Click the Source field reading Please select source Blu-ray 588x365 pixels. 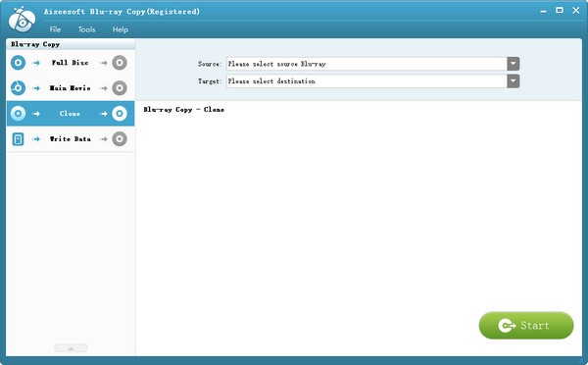click(367, 64)
